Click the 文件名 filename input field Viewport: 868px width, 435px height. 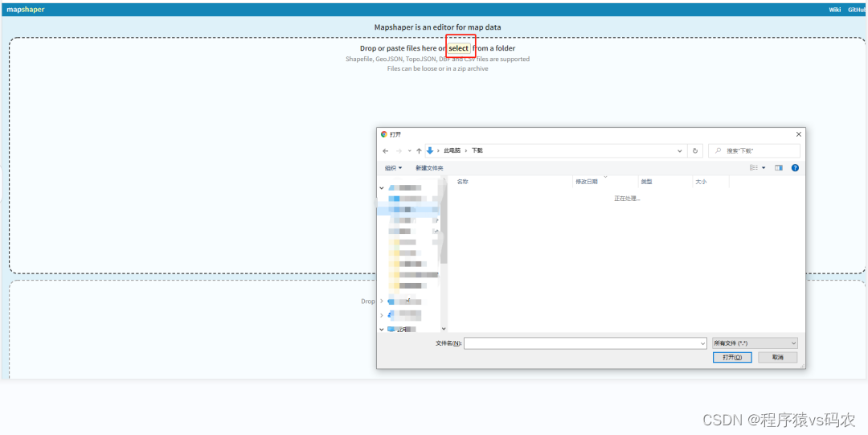[x=581, y=343]
